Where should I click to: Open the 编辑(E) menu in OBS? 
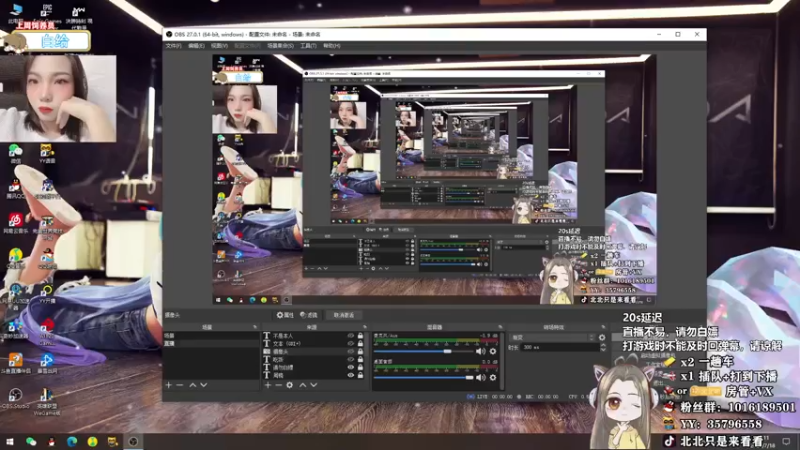coord(196,46)
